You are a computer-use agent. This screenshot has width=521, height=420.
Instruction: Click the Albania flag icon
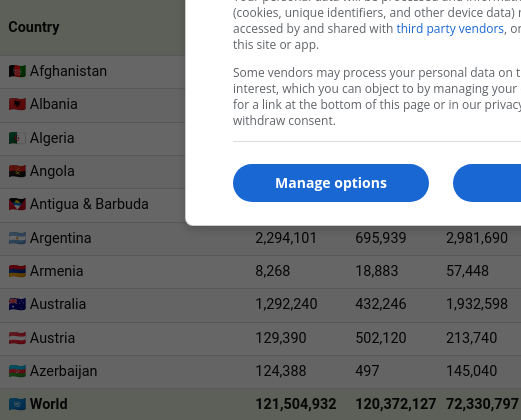(17, 104)
